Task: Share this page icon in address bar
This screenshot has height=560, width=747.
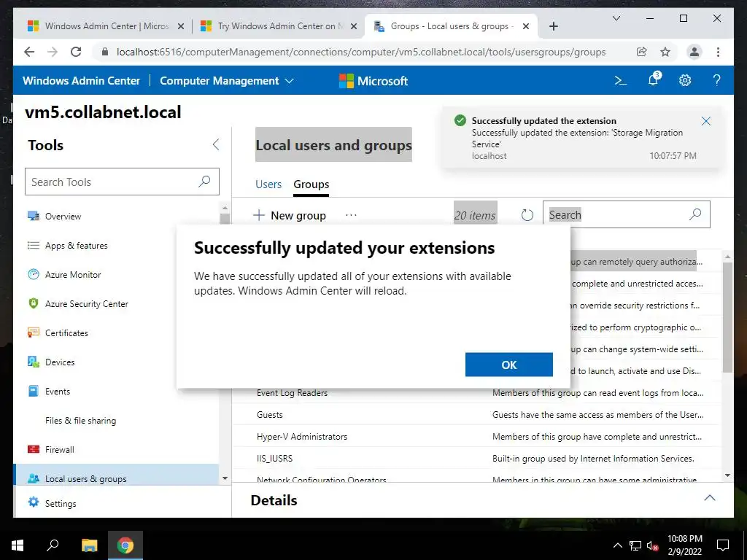Action: (x=642, y=52)
